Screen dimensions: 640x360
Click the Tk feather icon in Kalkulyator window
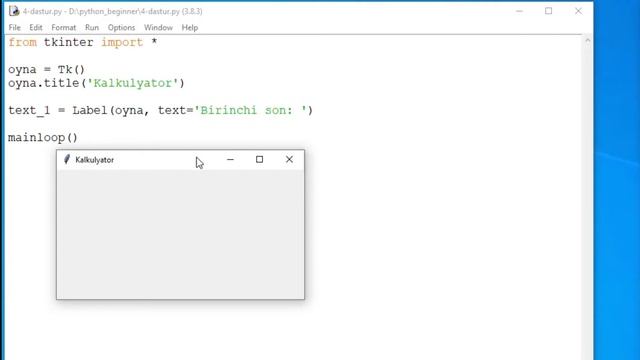67,160
